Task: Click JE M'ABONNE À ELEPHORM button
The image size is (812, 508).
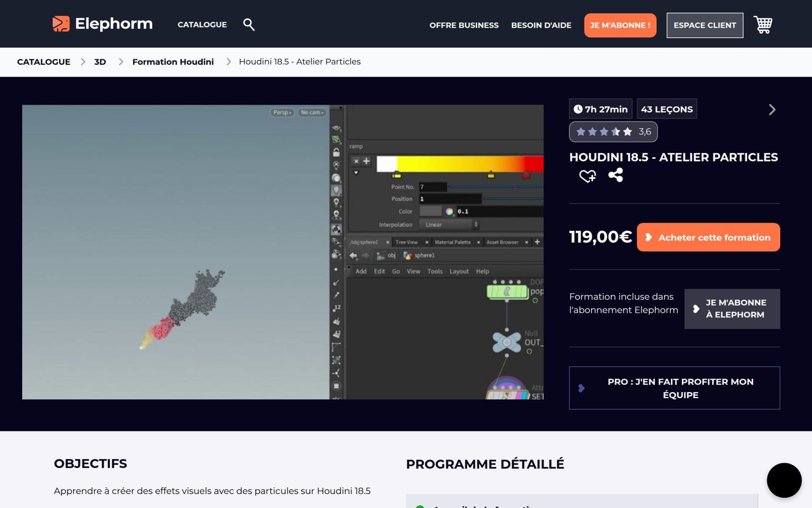Action: point(732,309)
